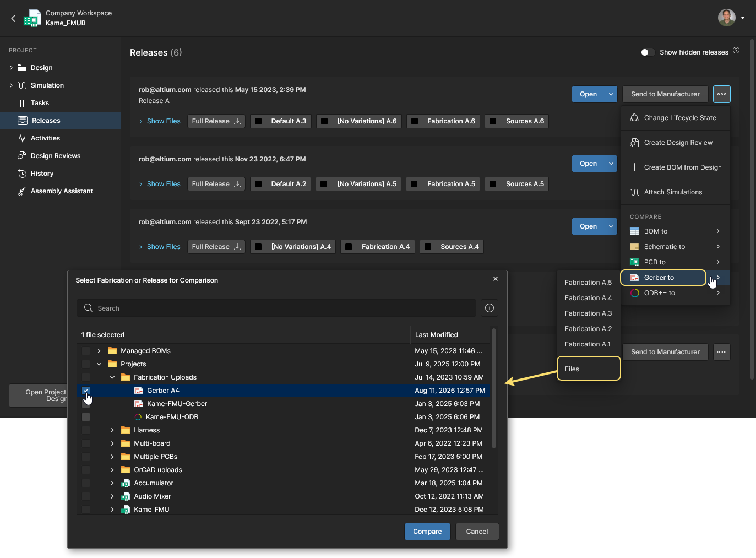Viewport: 756px width, 558px height.
Task: Expand the Managed BOMs folder
Action: [99, 351]
